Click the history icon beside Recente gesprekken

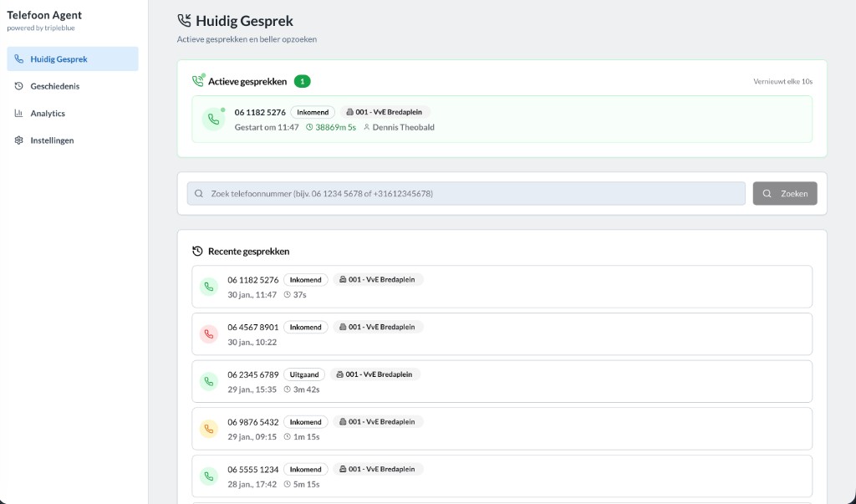click(x=197, y=251)
